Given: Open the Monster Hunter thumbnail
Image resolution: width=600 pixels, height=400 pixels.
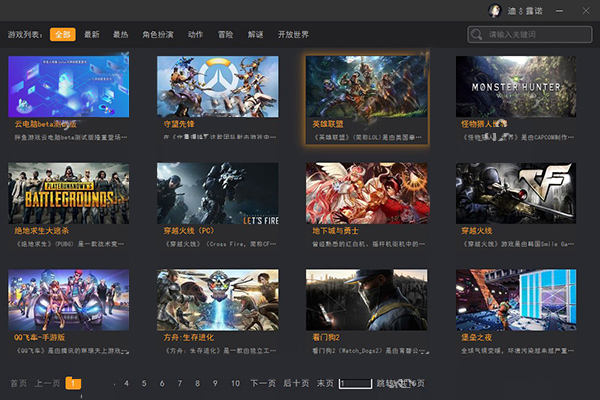Looking at the screenshot, I should point(516,87).
